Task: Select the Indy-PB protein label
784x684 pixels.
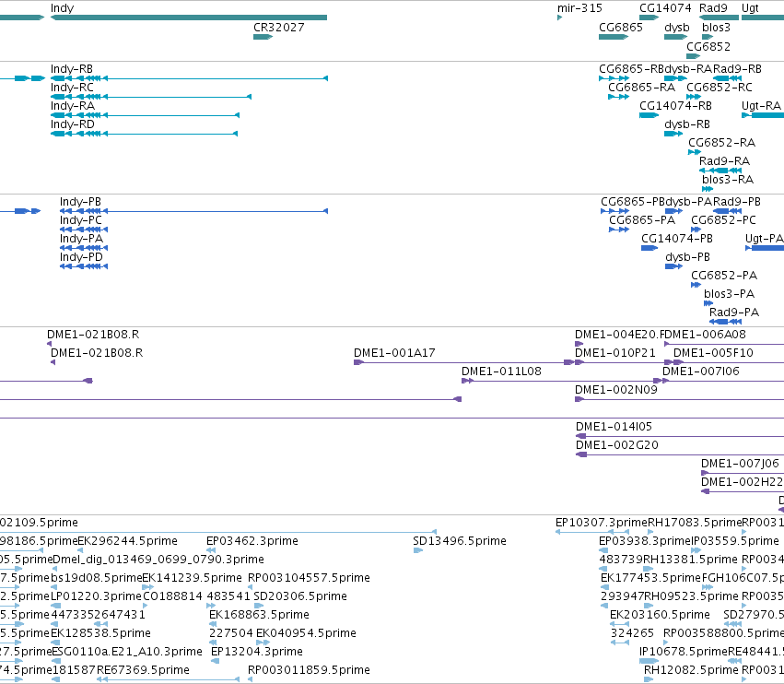Action: tap(80, 202)
